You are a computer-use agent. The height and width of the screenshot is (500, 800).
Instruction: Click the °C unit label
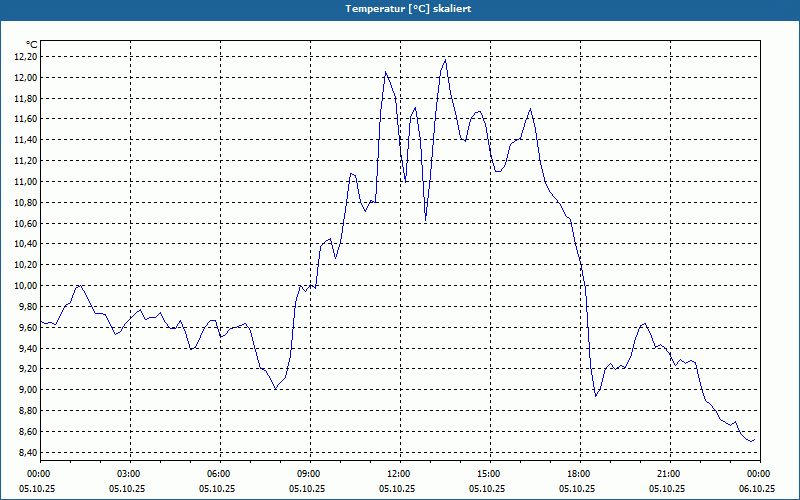point(32,45)
